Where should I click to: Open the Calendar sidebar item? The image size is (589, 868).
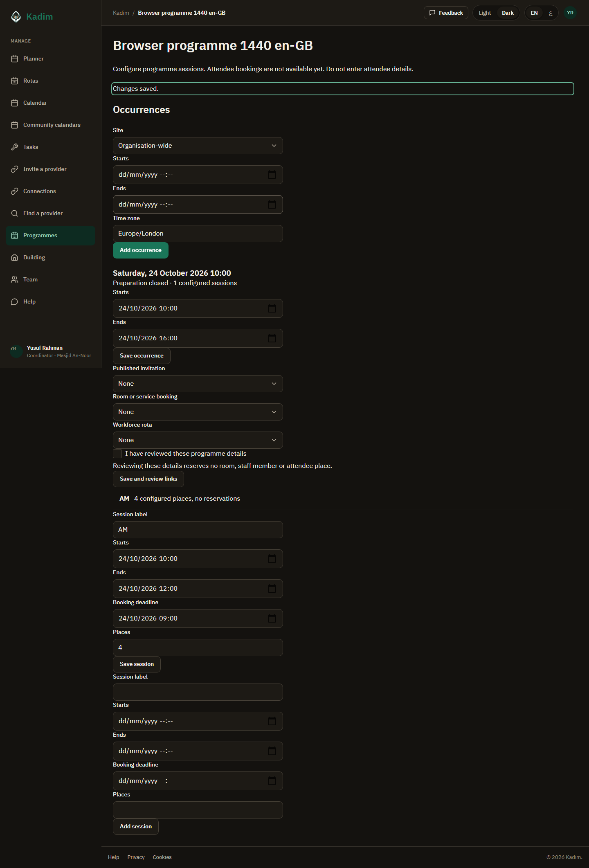tap(51, 103)
